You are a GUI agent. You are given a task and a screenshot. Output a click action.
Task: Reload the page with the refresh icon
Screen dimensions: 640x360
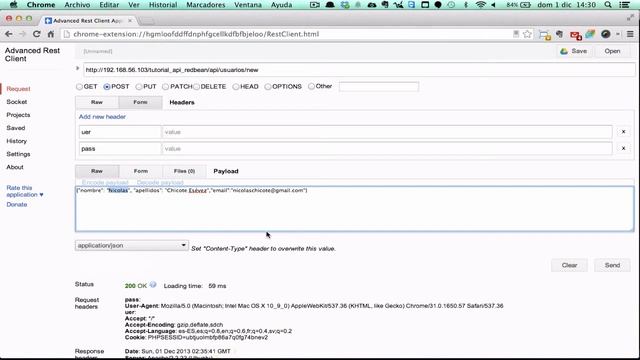pos(36,34)
